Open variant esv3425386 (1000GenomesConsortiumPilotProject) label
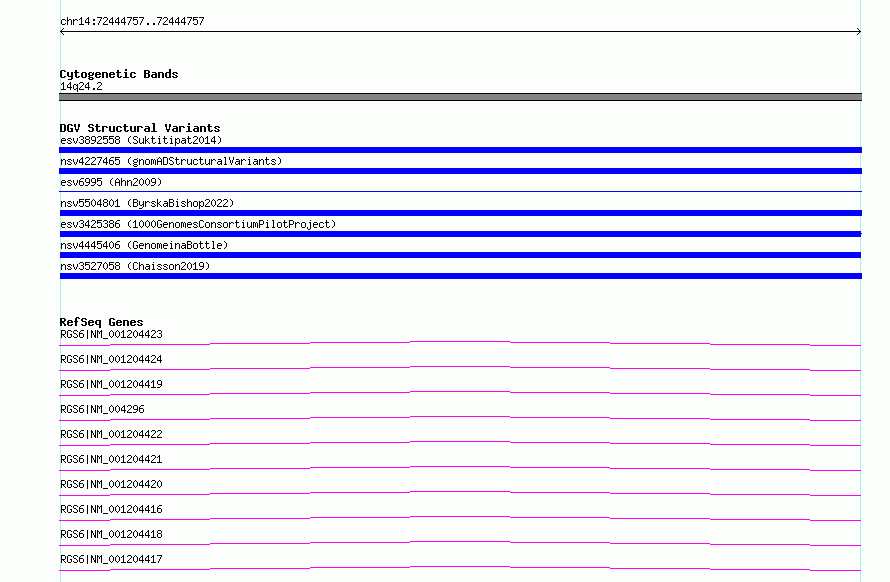 pos(198,224)
